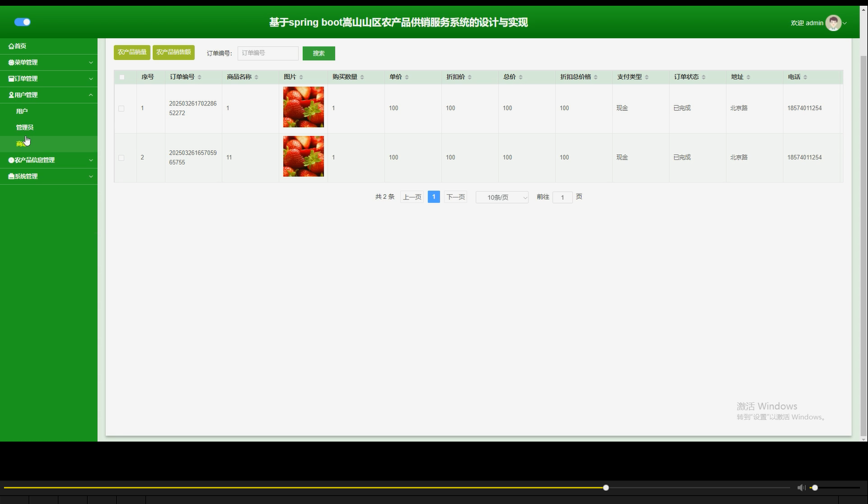The height and width of the screenshot is (504, 868).
Task: Go to next page with 下一页
Action: 456,197
